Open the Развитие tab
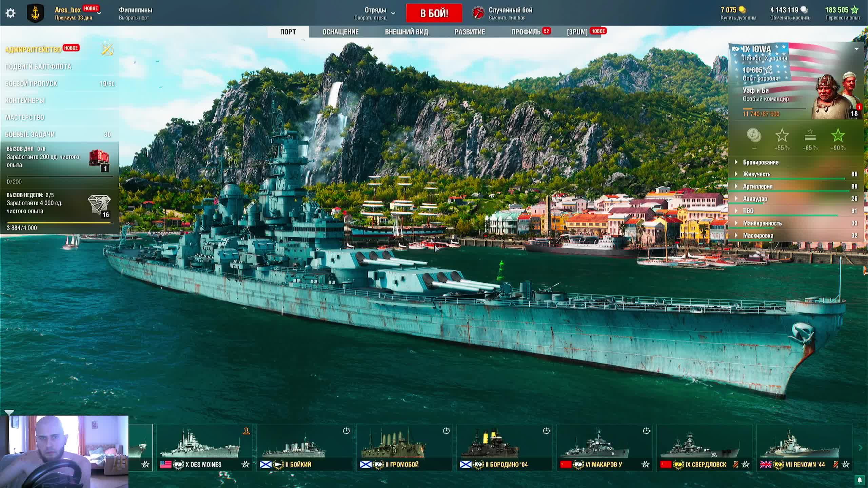The image size is (868, 488). click(x=469, y=32)
